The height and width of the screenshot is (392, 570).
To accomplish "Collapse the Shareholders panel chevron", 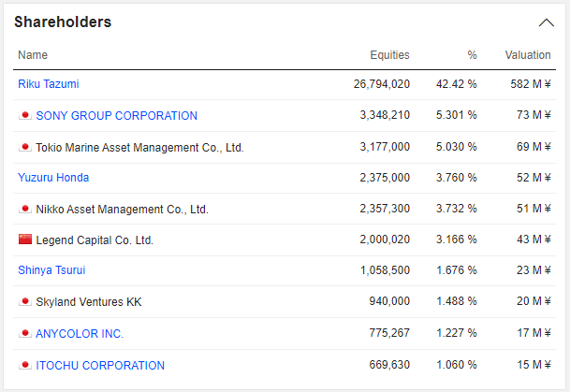I will [x=547, y=22].
